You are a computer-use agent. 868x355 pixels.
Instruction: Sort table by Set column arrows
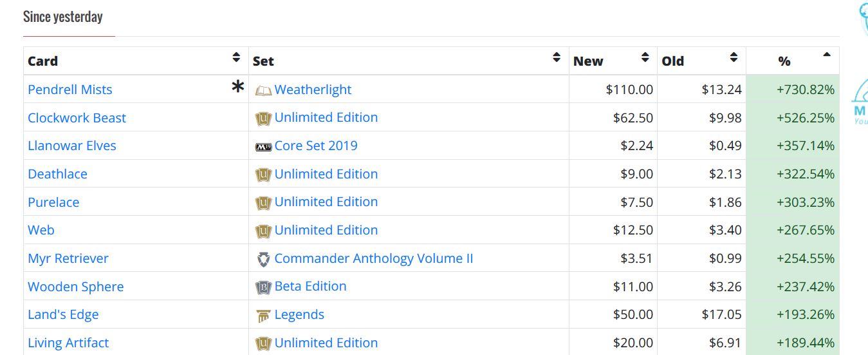557,58
